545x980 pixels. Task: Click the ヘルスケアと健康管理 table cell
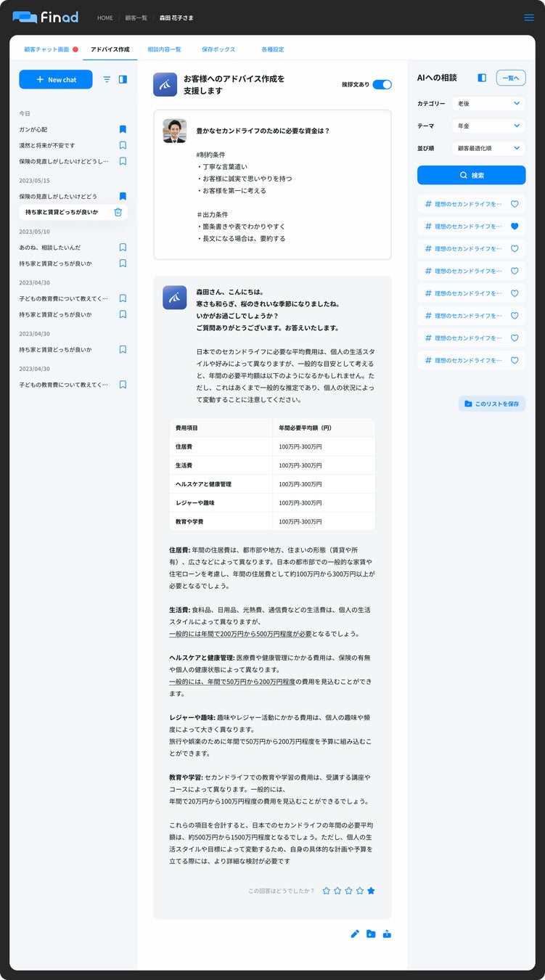221,484
